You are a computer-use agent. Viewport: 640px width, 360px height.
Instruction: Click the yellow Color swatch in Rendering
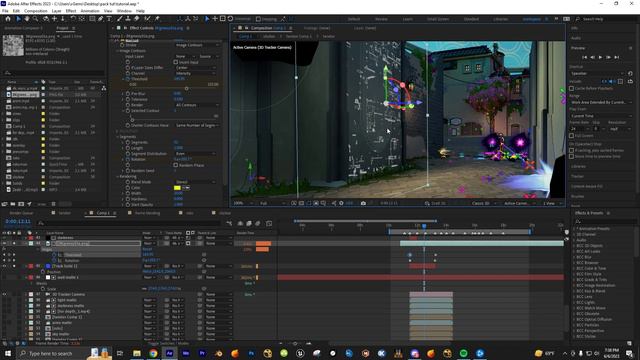click(177, 188)
